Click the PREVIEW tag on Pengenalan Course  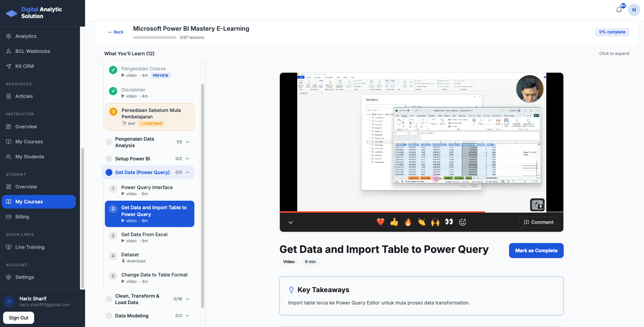coord(161,76)
